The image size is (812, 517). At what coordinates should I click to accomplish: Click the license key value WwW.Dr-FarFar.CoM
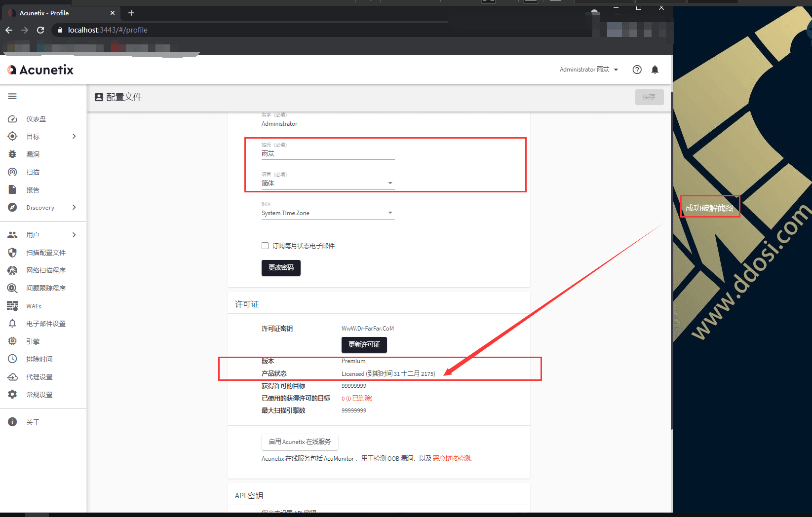(368, 329)
